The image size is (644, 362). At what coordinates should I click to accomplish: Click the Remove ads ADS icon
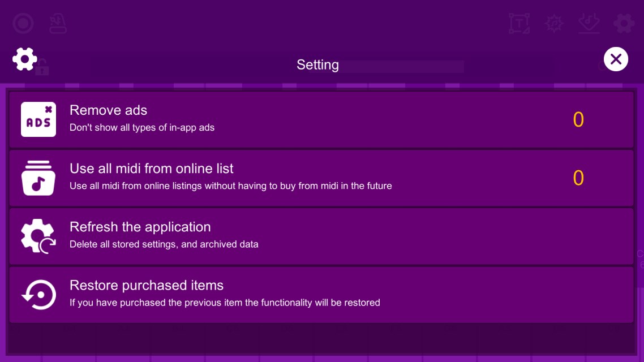click(x=38, y=119)
